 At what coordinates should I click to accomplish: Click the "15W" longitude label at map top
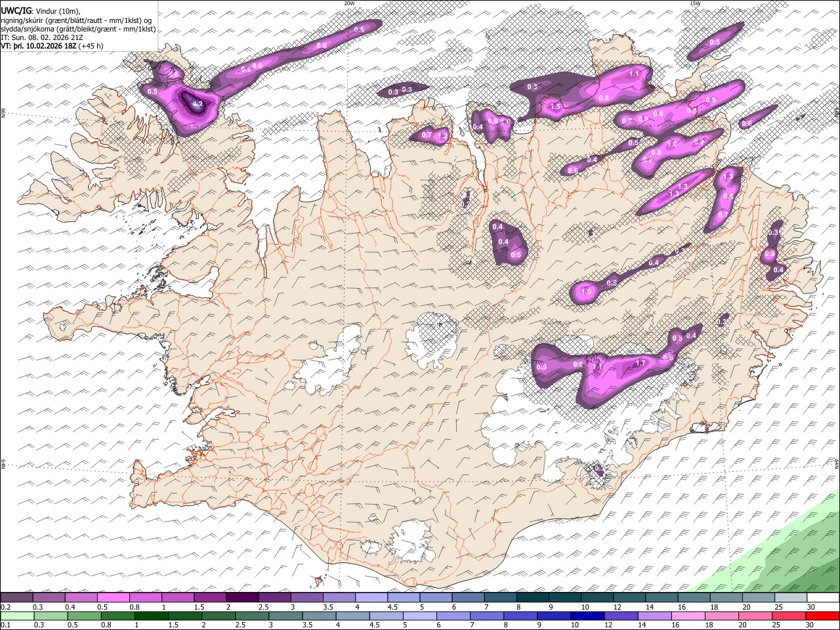(x=695, y=3)
